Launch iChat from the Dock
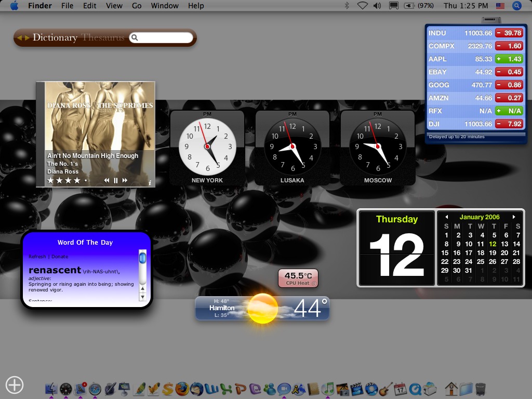The image size is (532, 399). tap(284, 389)
